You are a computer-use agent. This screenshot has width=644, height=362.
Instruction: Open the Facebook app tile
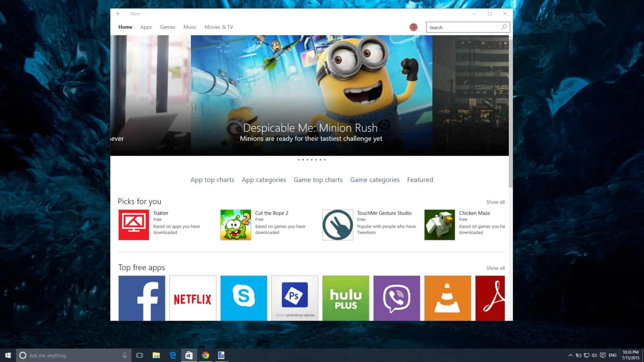[142, 298]
